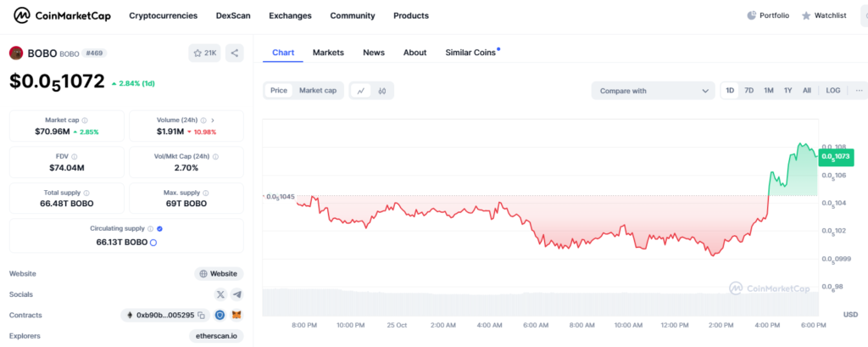868x347 pixels.
Task: Open the chart more options menu
Action: coord(858,91)
